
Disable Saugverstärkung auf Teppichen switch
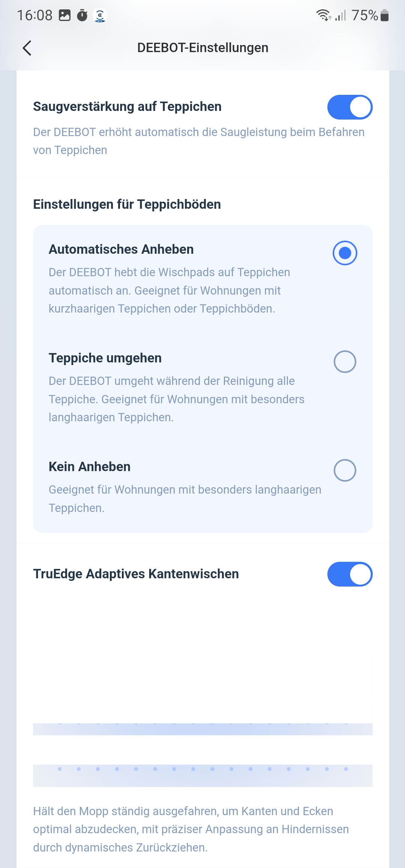[x=349, y=107]
